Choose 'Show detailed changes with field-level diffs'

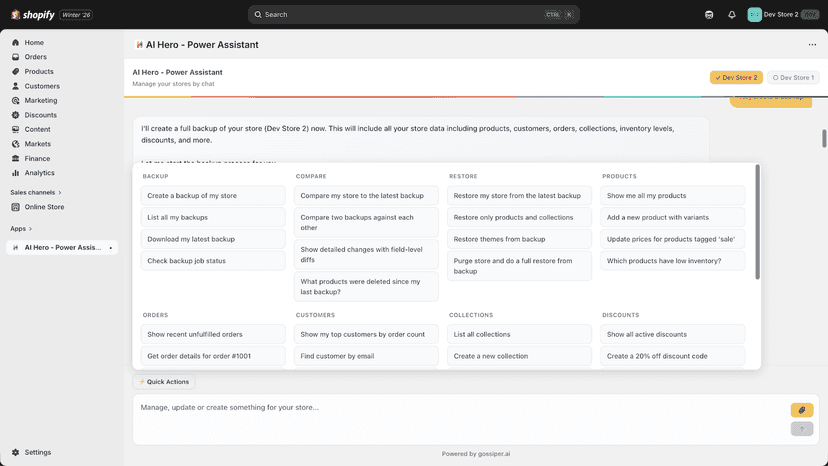pyautogui.click(x=366, y=255)
